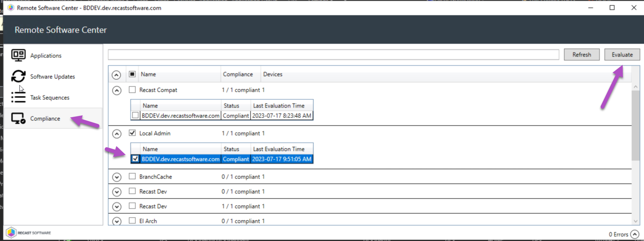Click the search filter text field
644x241 pixels.
[x=333, y=55]
